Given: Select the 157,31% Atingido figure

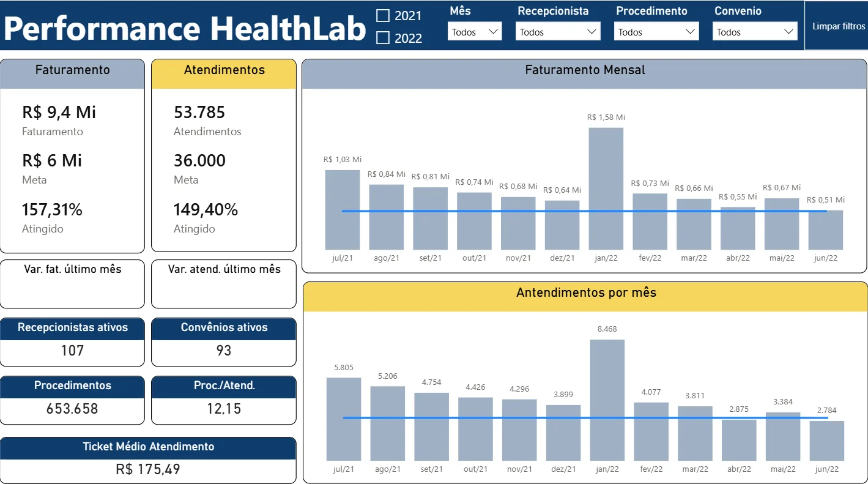Looking at the screenshot, I should coord(52,210).
